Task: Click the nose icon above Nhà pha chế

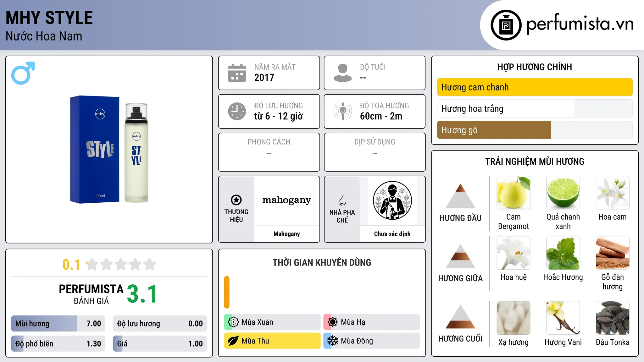Action: (x=342, y=200)
